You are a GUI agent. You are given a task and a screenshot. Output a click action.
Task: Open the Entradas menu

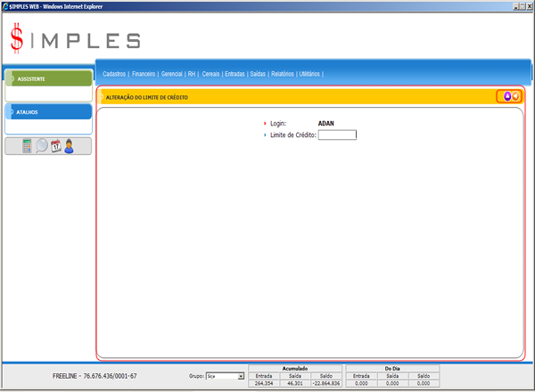235,74
